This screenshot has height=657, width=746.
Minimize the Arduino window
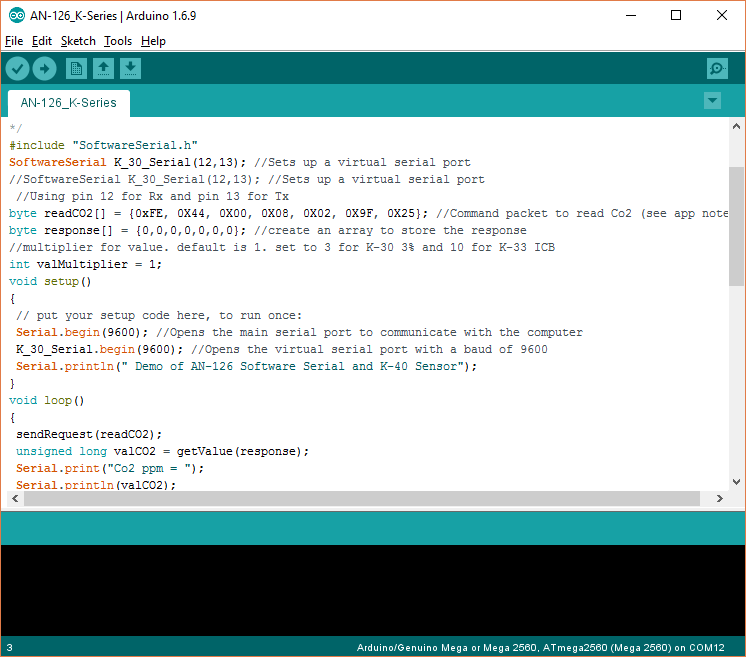(x=631, y=16)
